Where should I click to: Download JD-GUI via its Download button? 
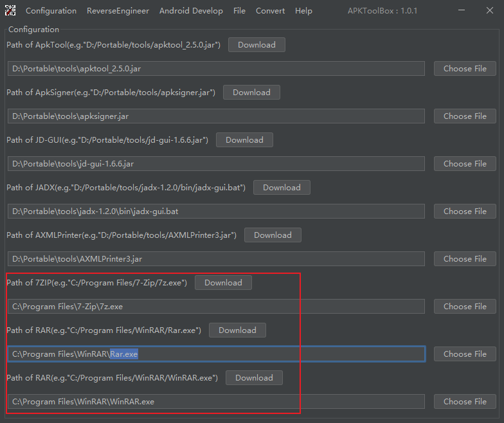click(x=244, y=140)
